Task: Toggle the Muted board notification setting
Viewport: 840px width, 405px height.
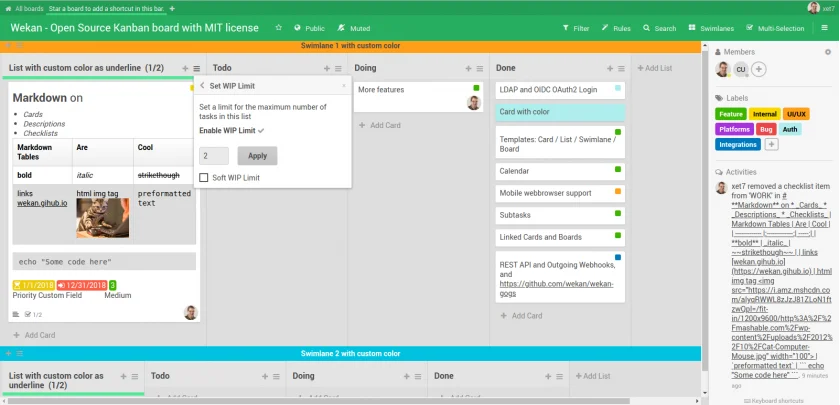Action: tap(354, 28)
